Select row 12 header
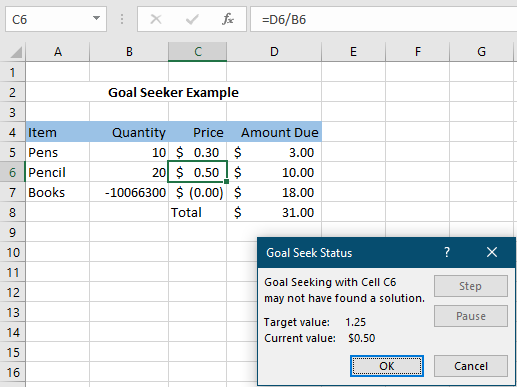 tap(13, 292)
